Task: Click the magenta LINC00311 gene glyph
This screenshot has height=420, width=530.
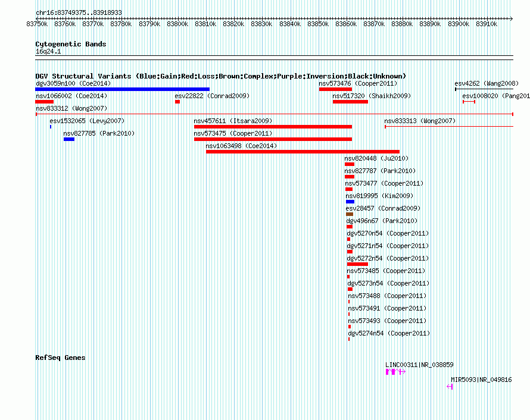Action: point(395,372)
